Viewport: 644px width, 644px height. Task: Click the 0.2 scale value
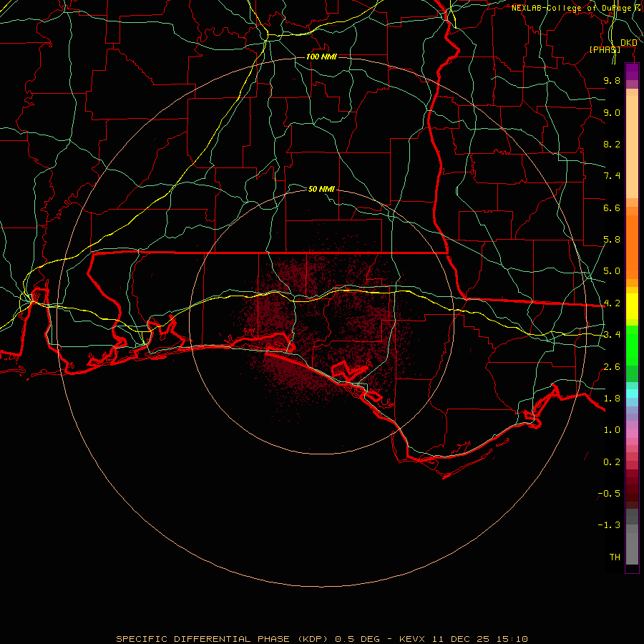pos(612,462)
